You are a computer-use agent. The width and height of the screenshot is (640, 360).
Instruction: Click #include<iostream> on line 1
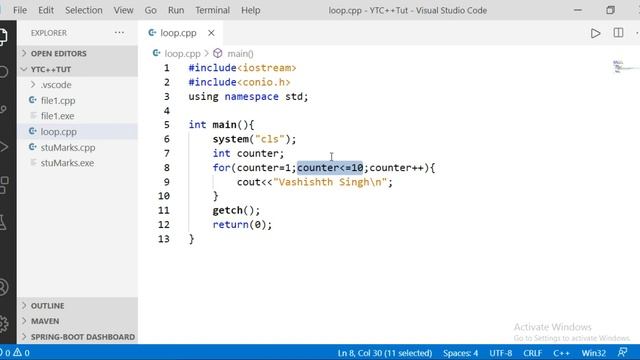pyautogui.click(x=242, y=68)
